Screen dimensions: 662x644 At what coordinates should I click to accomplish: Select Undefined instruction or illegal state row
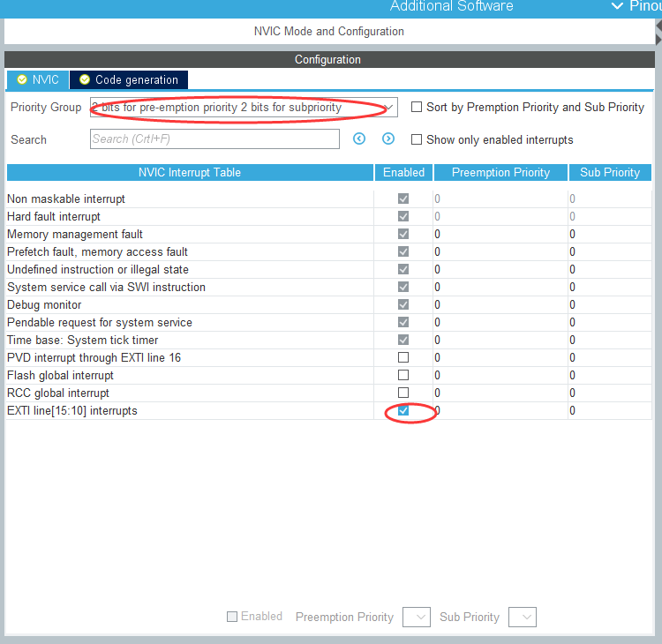(329, 269)
